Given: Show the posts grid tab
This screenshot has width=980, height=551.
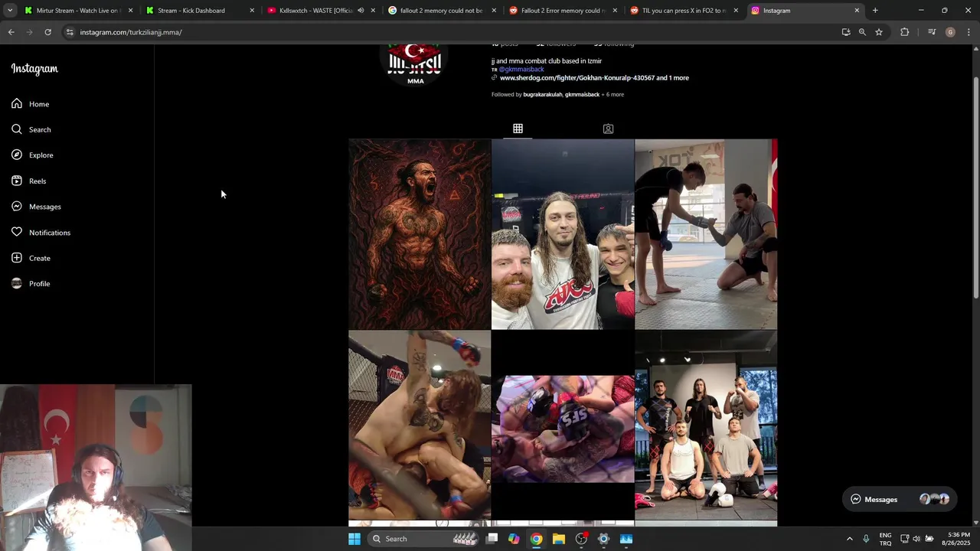Looking at the screenshot, I should (x=518, y=129).
